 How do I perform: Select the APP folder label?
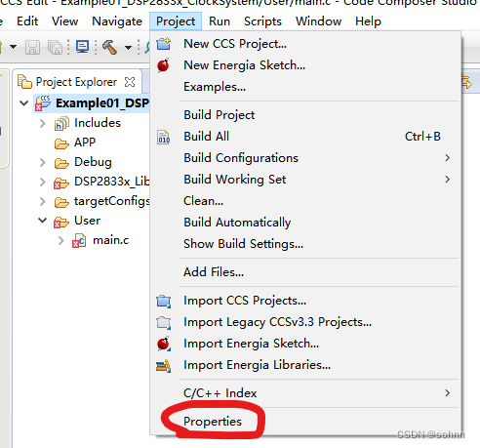[85, 143]
